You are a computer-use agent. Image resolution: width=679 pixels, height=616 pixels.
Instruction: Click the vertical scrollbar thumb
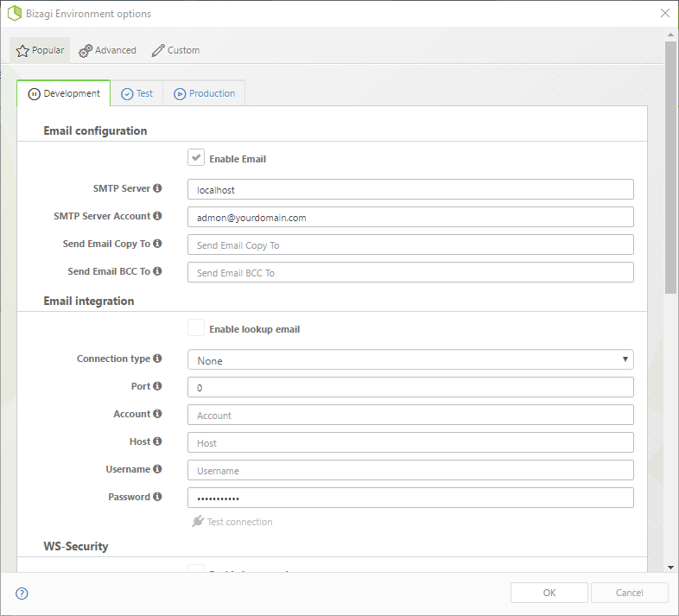tap(670, 168)
